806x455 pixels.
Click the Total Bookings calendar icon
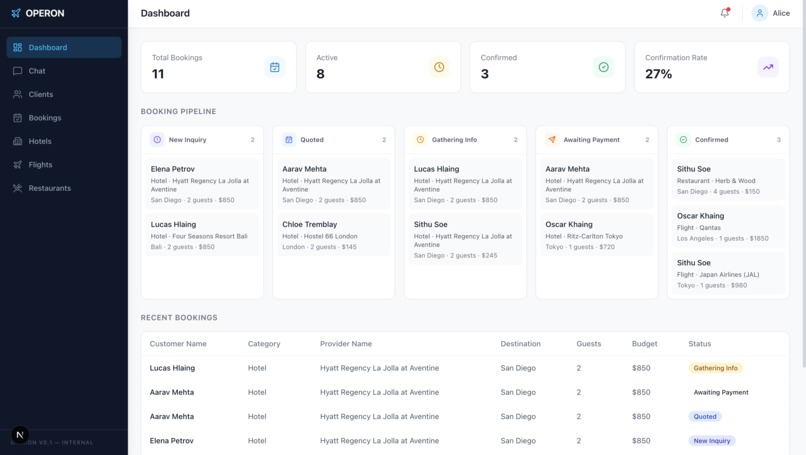tap(274, 67)
